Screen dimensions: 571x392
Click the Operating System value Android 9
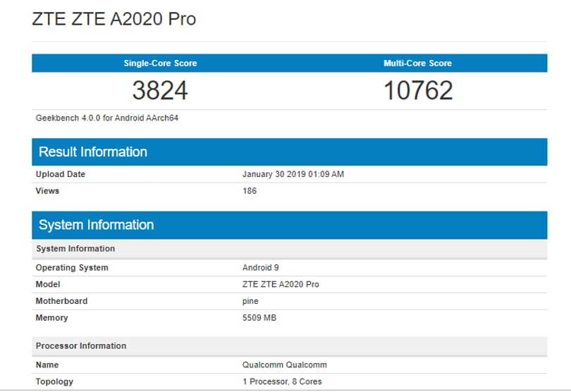coord(261,268)
